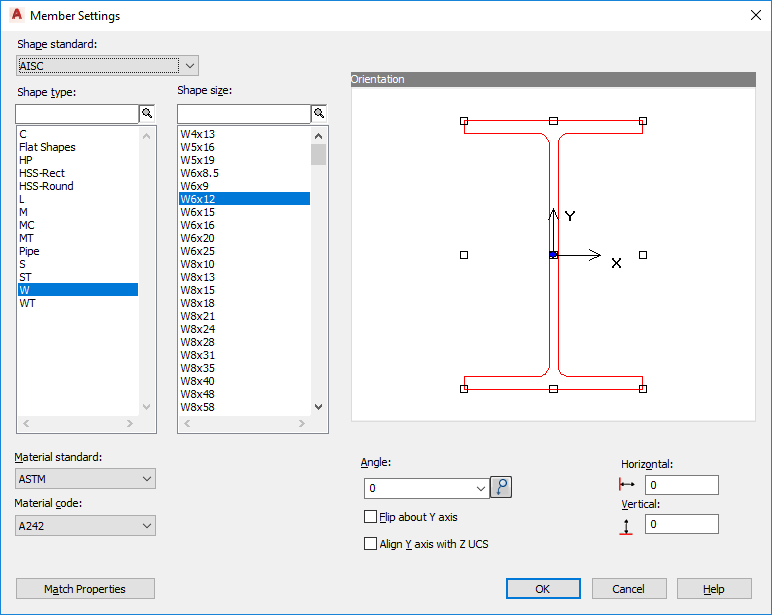772x615 pixels.
Task: Select shape type HSS-Rect
Action: point(78,173)
